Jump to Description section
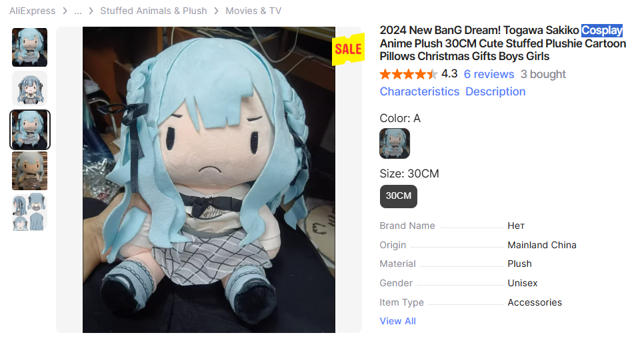 pyautogui.click(x=495, y=91)
